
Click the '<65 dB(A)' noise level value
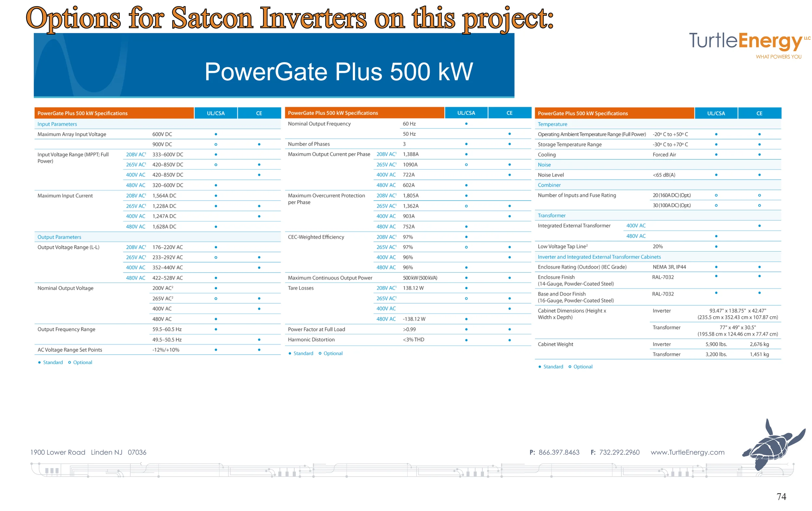pyautogui.click(x=664, y=175)
